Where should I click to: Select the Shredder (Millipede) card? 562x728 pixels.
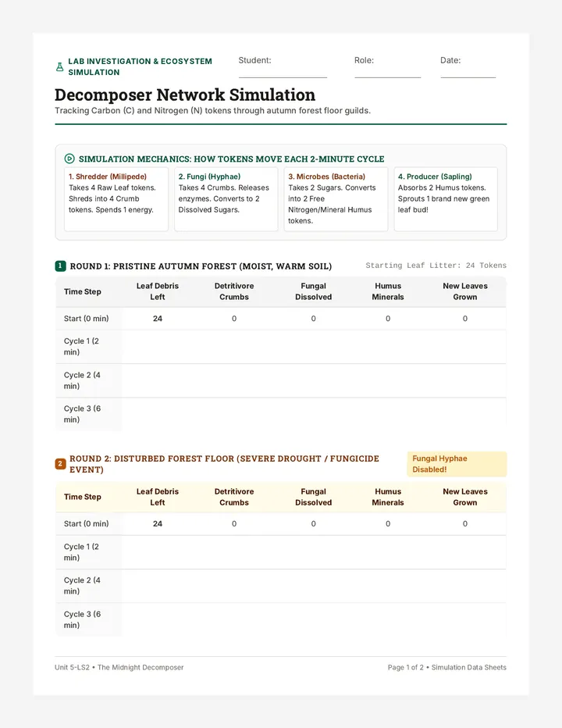116,199
